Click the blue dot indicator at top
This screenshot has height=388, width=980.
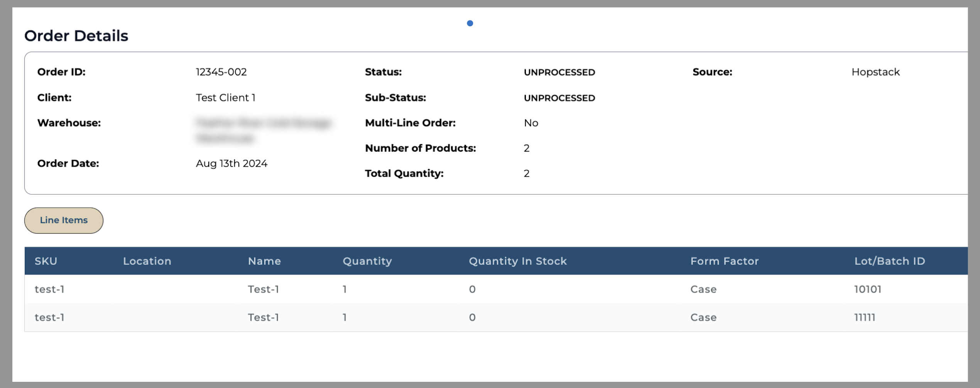[470, 24]
